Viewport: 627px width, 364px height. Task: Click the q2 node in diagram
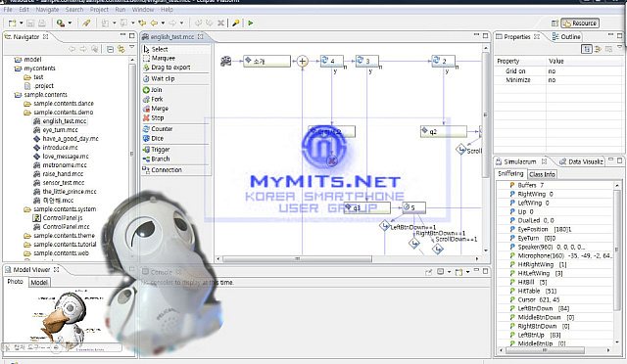click(x=443, y=131)
